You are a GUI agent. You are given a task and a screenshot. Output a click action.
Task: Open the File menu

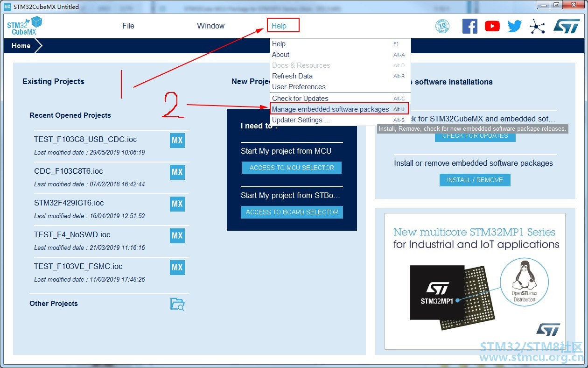coord(128,26)
